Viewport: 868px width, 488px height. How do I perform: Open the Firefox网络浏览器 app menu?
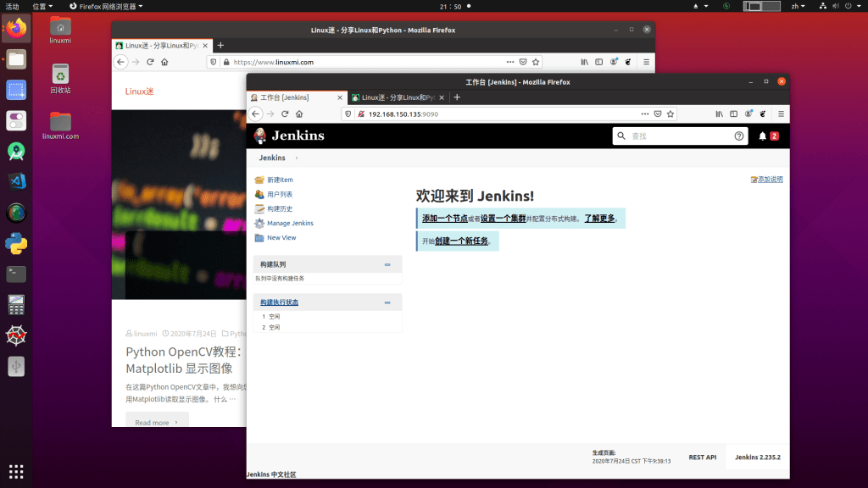click(106, 6)
